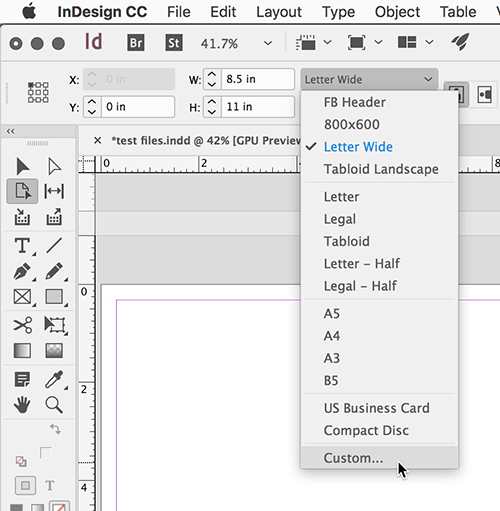Choose Custom... from page size list

coord(380,458)
